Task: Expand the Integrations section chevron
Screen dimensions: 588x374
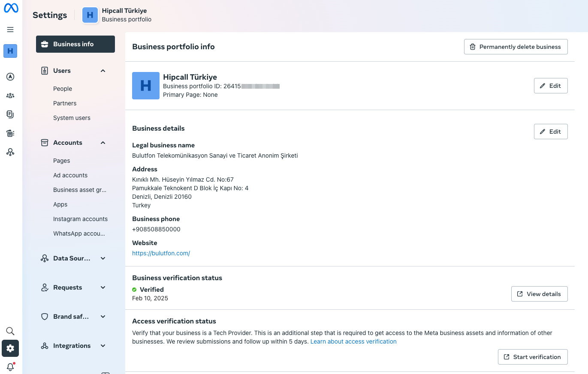Action: [x=103, y=346]
